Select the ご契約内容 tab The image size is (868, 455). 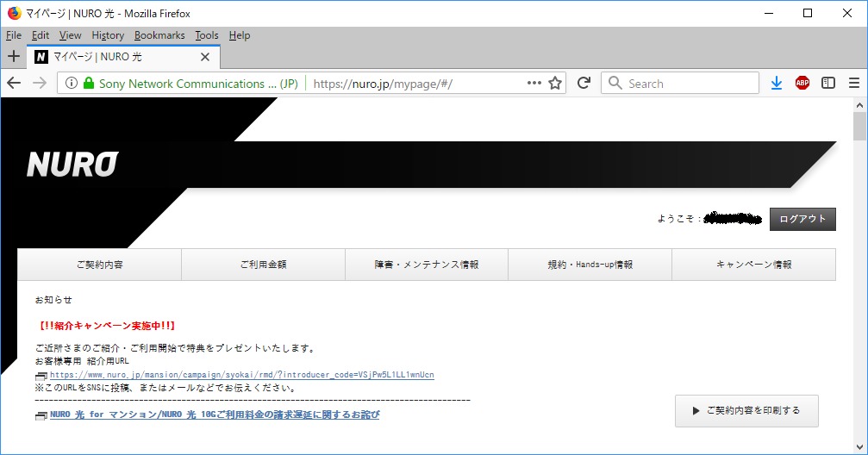(x=99, y=265)
